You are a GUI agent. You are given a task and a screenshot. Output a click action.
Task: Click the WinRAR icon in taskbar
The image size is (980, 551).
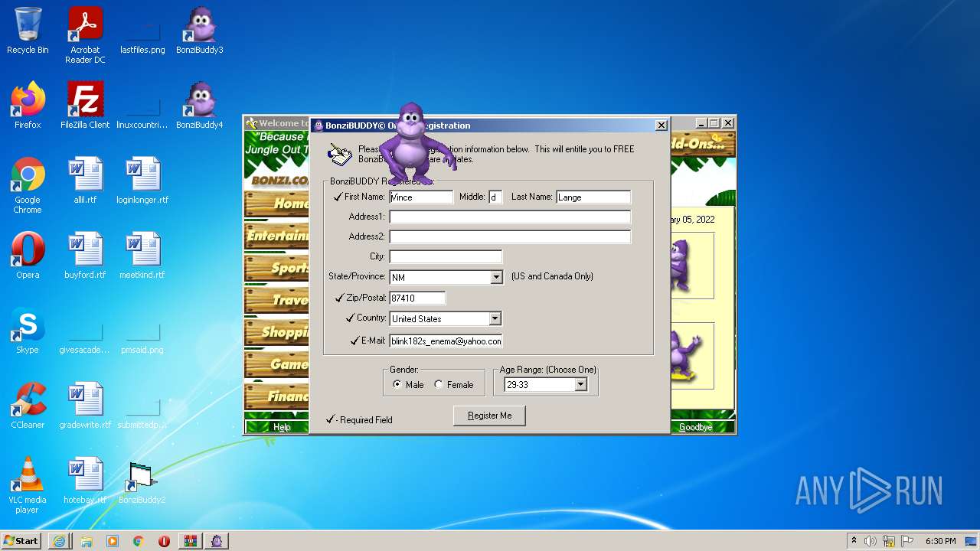point(190,541)
